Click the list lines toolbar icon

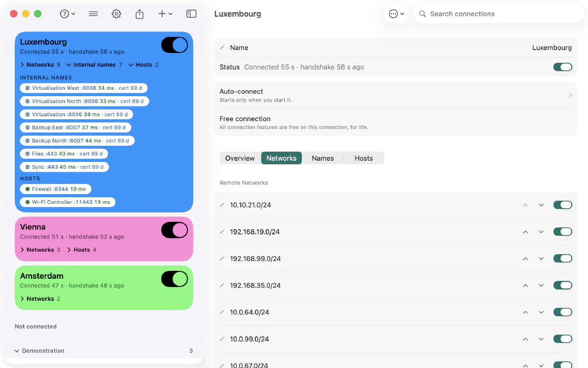click(93, 14)
